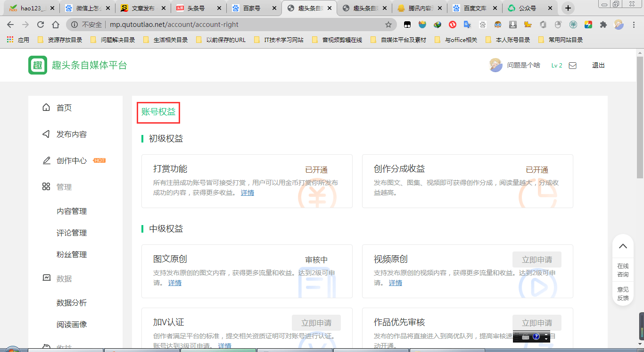Select 数据分析 in the sidebar
Screen dimensions: 644x352
[x=72, y=303]
